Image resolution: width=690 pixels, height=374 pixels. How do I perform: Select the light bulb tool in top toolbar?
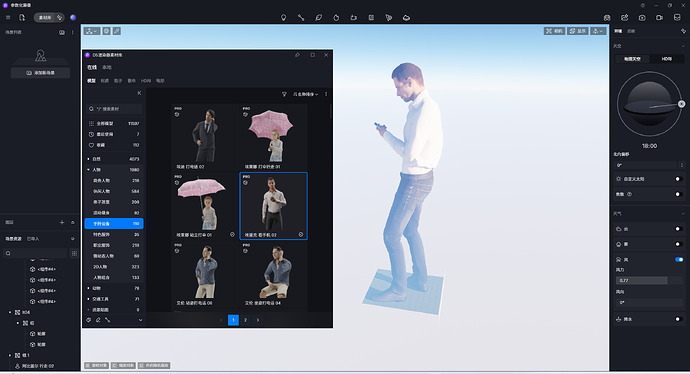tap(283, 18)
